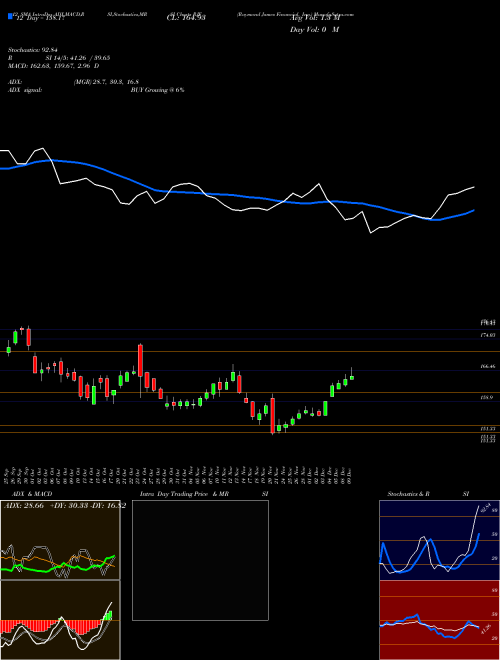The image size is (500, 660).
Task: Click the Day Vol: 0 M label
Action: point(314,29)
